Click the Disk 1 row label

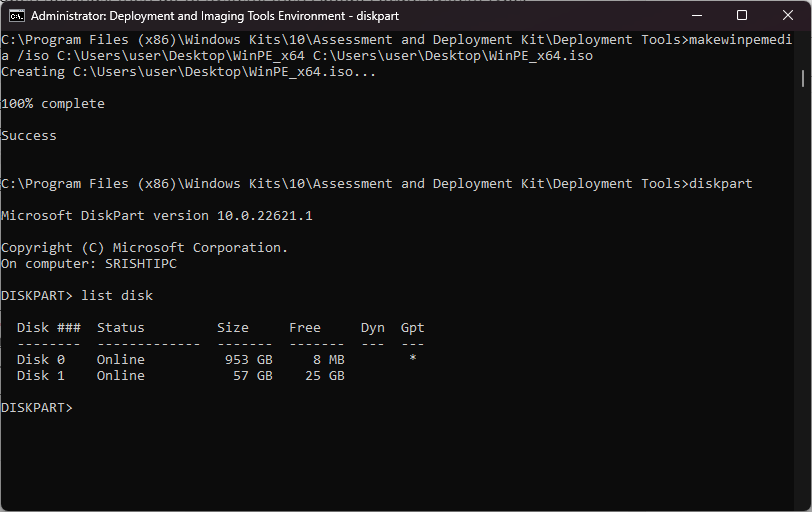(41, 376)
